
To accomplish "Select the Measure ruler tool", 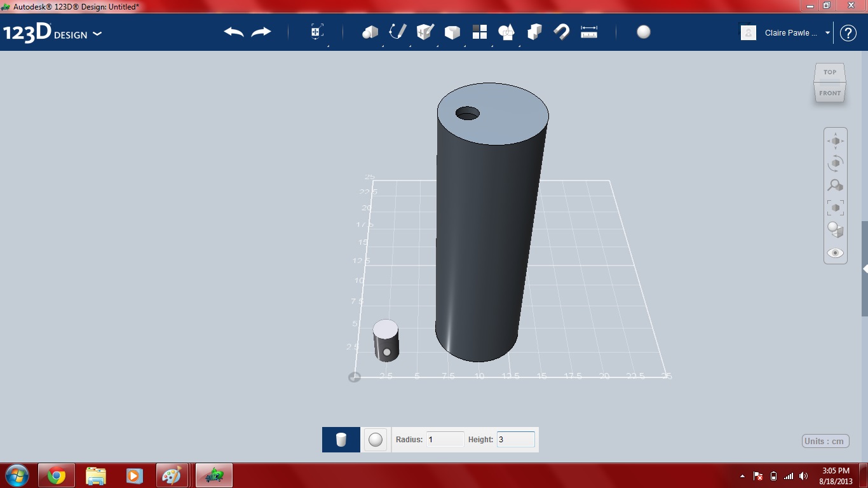I will pyautogui.click(x=589, y=32).
